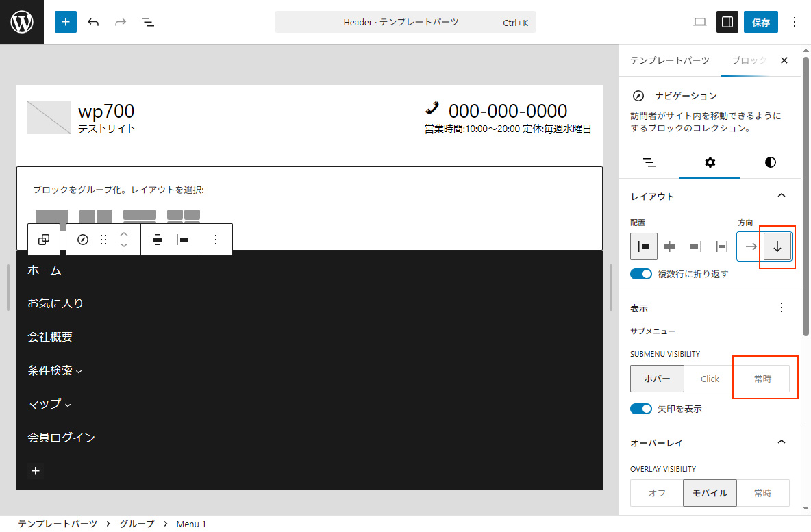The width and height of the screenshot is (811, 532).
Task: Switch to the テンプレートパーツ tab
Action: [669, 60]
